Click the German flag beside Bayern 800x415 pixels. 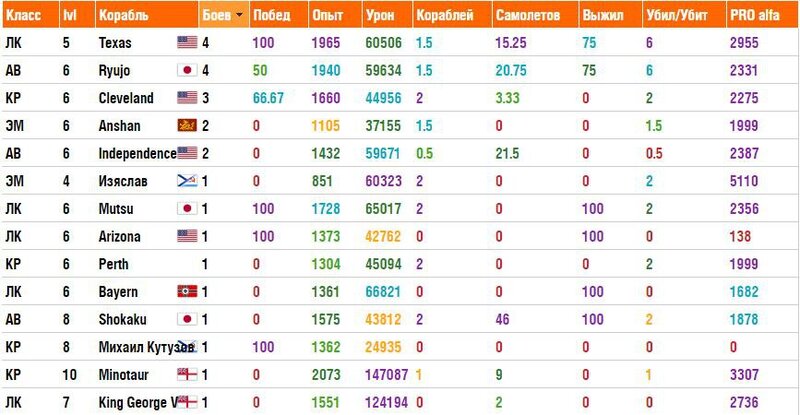point(187,291)
